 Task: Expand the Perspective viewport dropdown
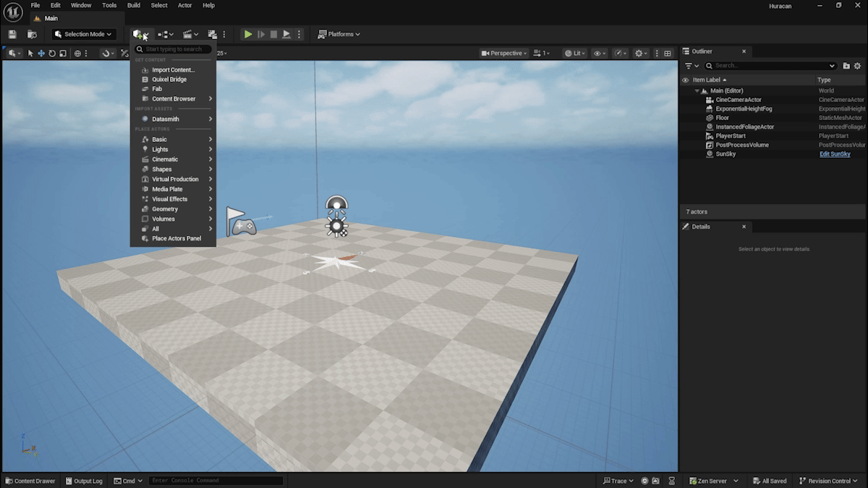point(504,53)
